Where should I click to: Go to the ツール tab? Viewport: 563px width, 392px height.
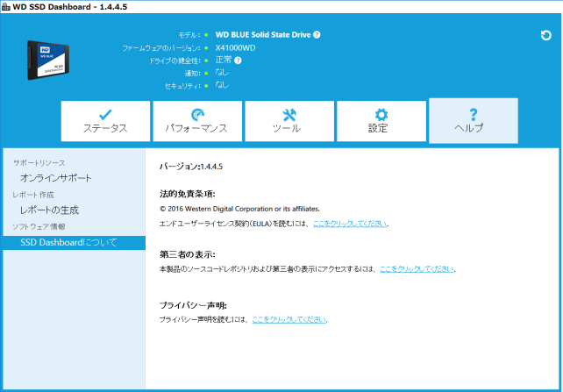point(289,121)
